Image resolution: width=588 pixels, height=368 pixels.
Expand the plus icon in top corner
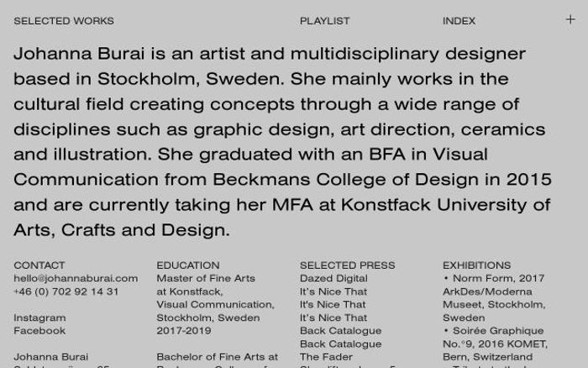tap(570, 19)
